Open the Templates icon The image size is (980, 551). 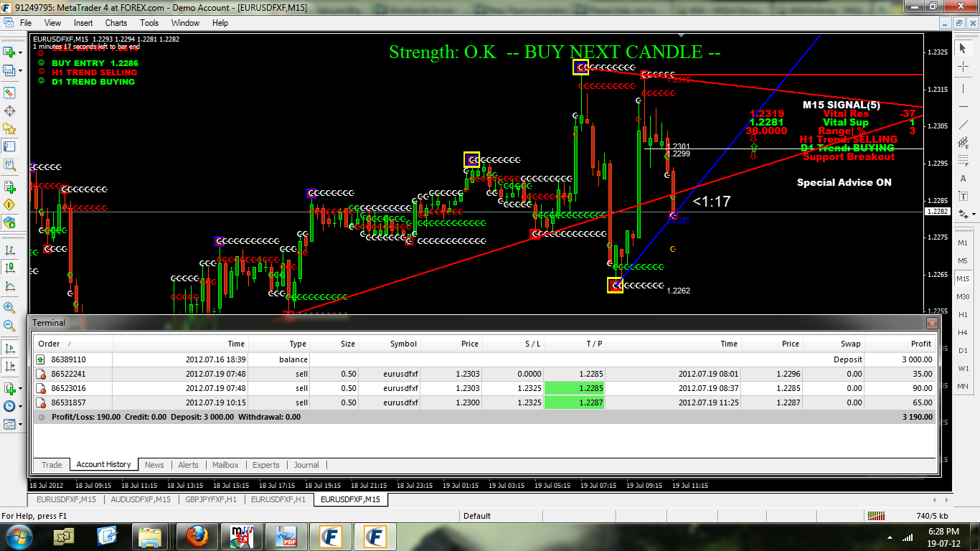tap(9, 425)
